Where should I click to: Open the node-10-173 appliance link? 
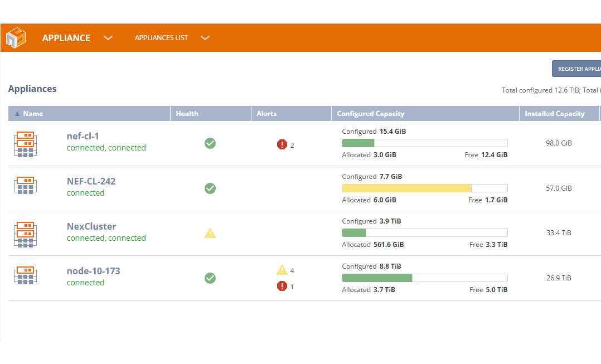(94, 271)
